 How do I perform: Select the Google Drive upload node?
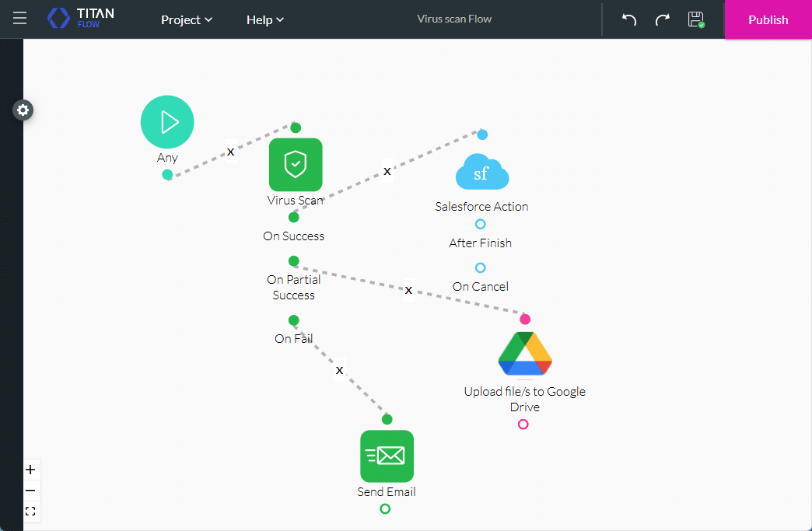click(524, 355)
